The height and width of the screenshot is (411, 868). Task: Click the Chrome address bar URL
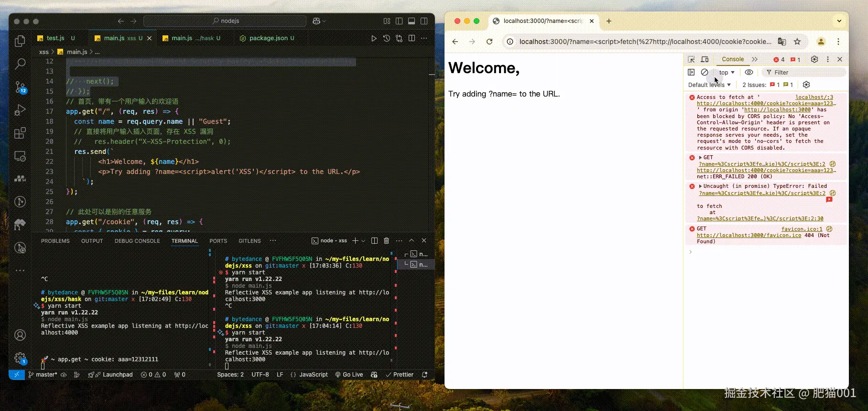point(645,42)
